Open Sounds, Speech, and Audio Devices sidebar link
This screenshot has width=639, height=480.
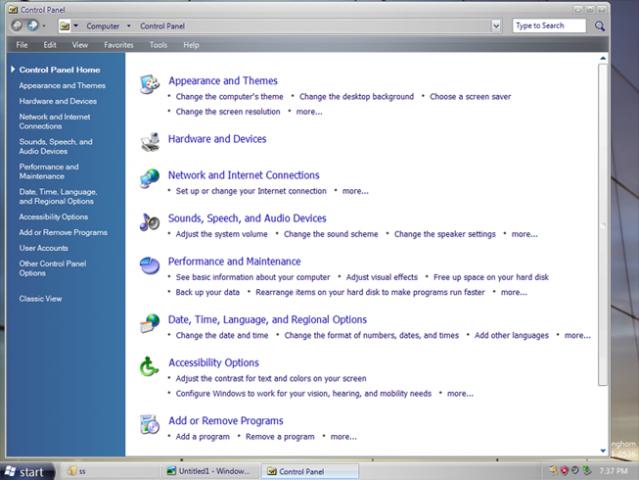point(56,146)
